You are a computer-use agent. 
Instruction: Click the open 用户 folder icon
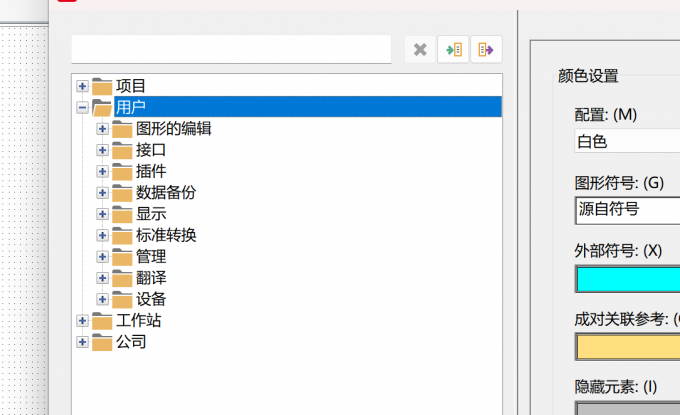pyautogui.click(x=102, y=107)
